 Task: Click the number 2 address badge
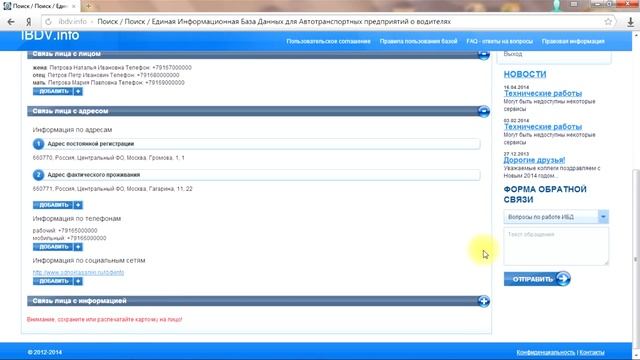click(x=38, y=175)
